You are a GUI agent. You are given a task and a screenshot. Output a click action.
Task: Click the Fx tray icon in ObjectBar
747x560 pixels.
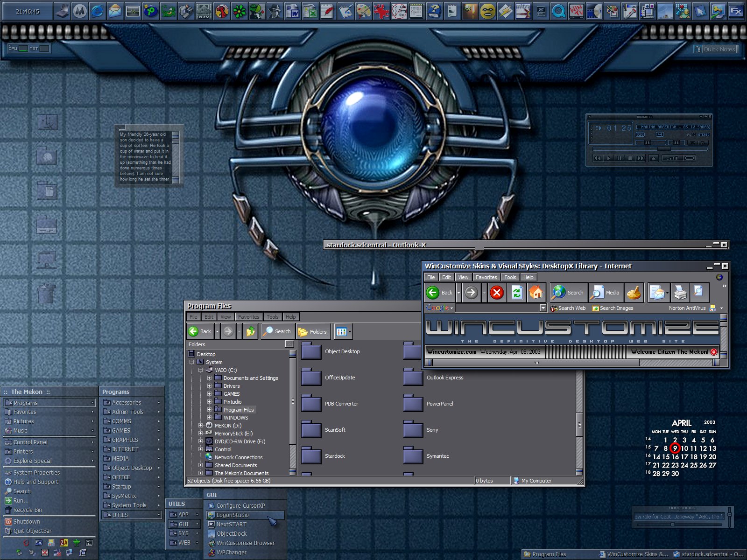point(39,543)
